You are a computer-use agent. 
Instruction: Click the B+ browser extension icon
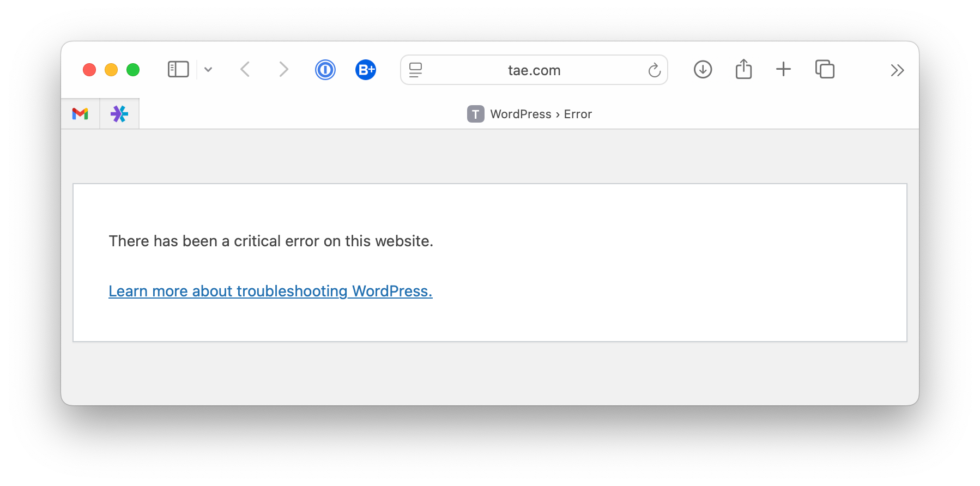tap(366, 69)
